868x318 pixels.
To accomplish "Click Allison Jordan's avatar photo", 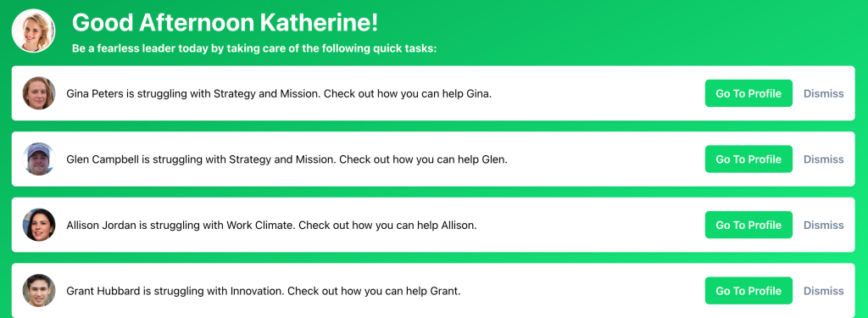I will tap(39, 225).
